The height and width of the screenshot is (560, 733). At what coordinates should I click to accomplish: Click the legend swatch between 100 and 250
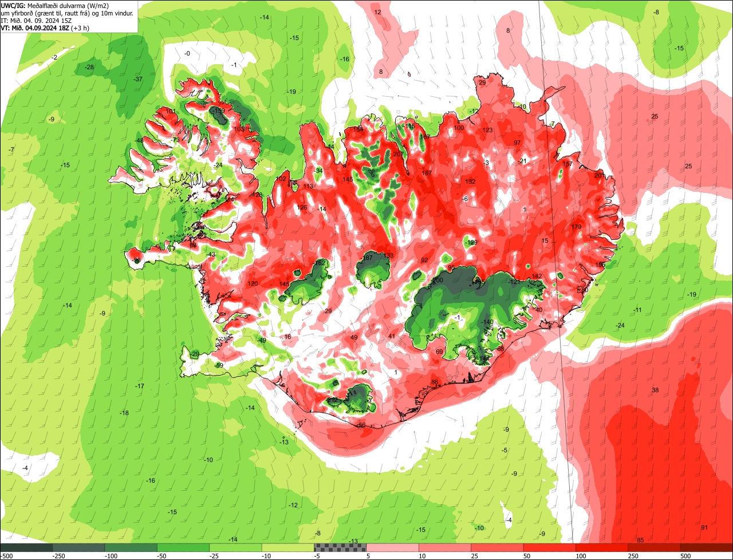(x=603, y=547)
